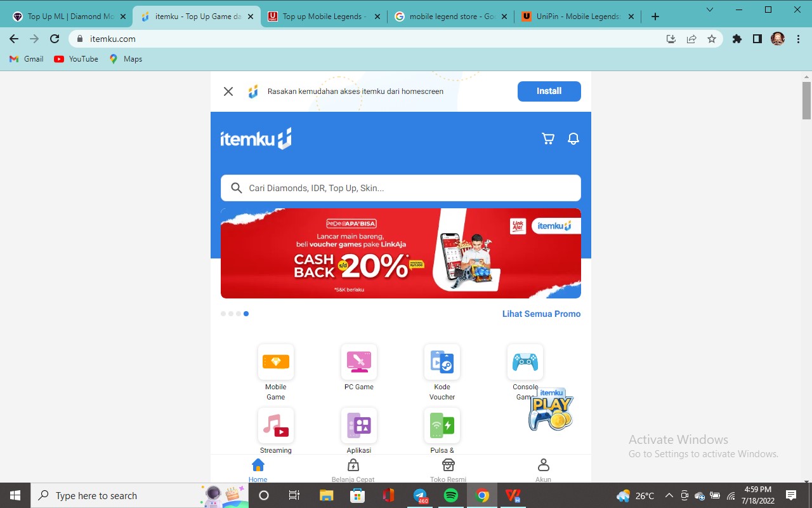Switch to the UniPin Mobile Legends tab
This screenshot has height=508, width=812.
pos(577,17)
